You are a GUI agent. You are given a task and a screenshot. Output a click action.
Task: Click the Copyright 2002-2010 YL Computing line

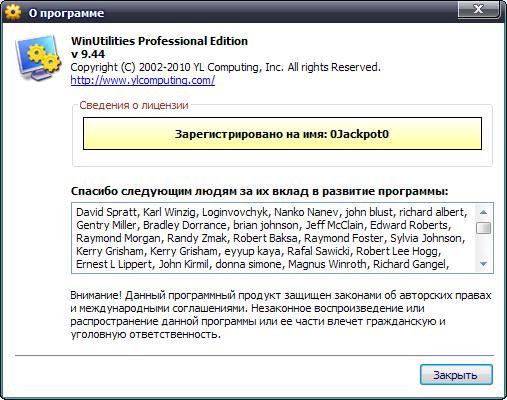pos(225,67)
